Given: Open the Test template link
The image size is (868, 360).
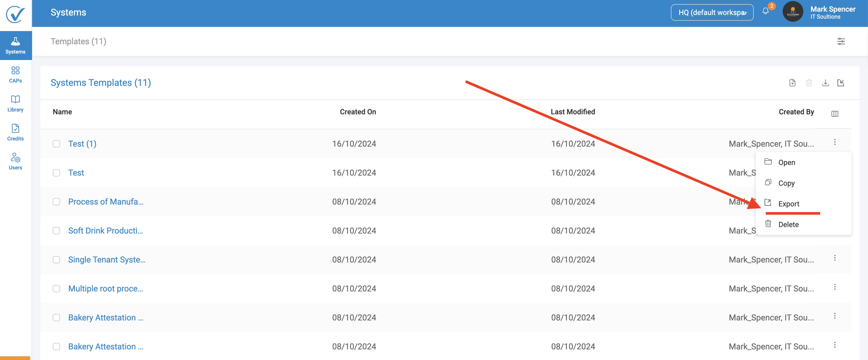Looking at the screenshot, I should click(76, 173).
